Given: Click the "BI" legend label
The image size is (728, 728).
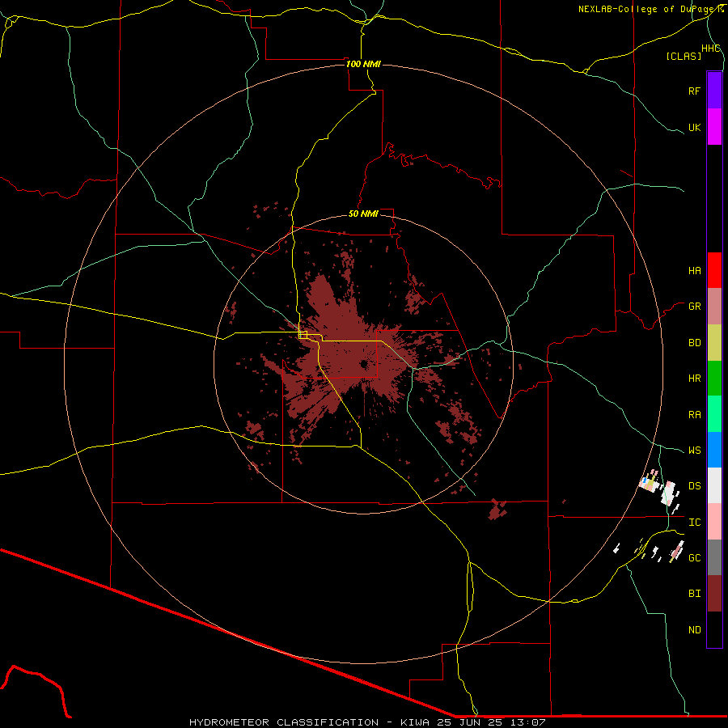Looking at the screenshot, I should (694, 594).
